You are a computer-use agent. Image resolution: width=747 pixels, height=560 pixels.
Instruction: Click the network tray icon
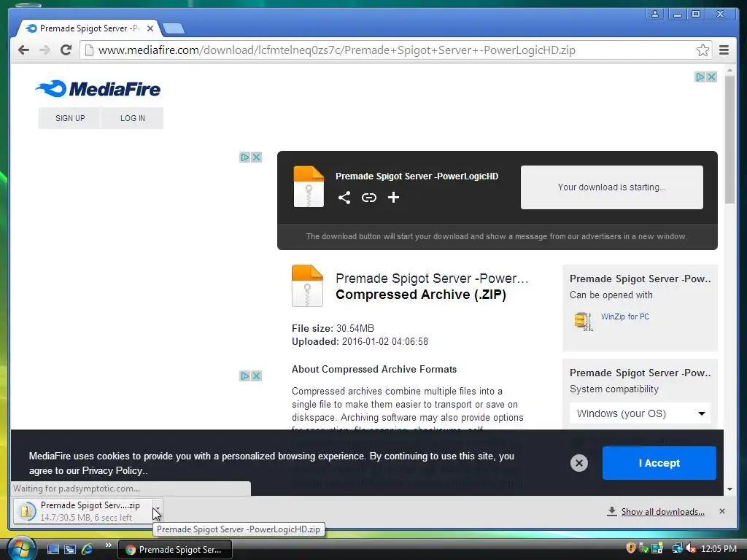click(x=677, y=548)
